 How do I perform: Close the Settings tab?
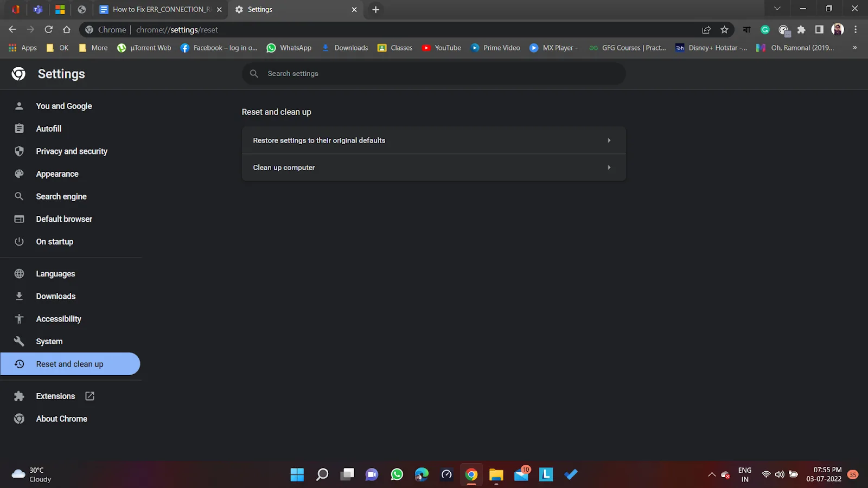354,10
